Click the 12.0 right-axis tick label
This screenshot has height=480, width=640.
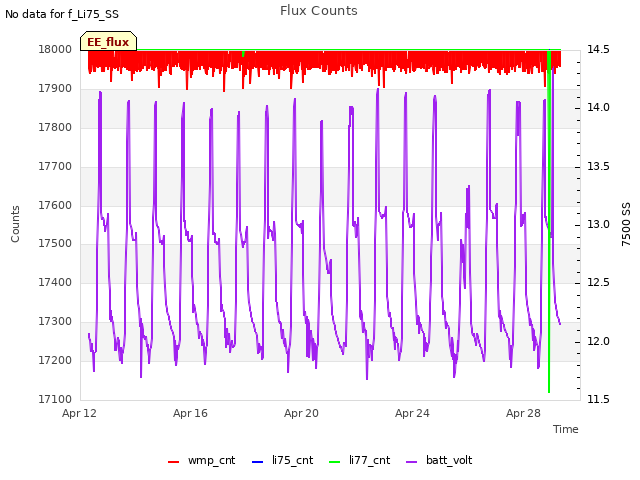[x=598, y=341]
